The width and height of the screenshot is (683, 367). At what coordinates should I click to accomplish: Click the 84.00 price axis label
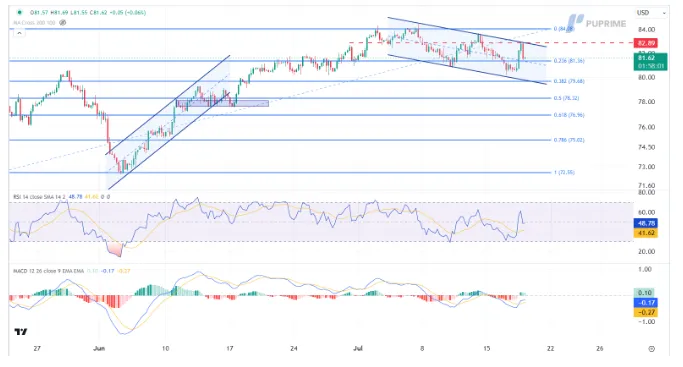coord(646,30)
